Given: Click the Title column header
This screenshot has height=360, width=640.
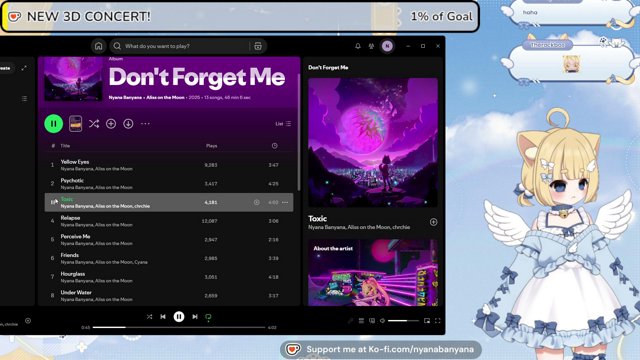Looking at the screenshot, I should point(65,146).
